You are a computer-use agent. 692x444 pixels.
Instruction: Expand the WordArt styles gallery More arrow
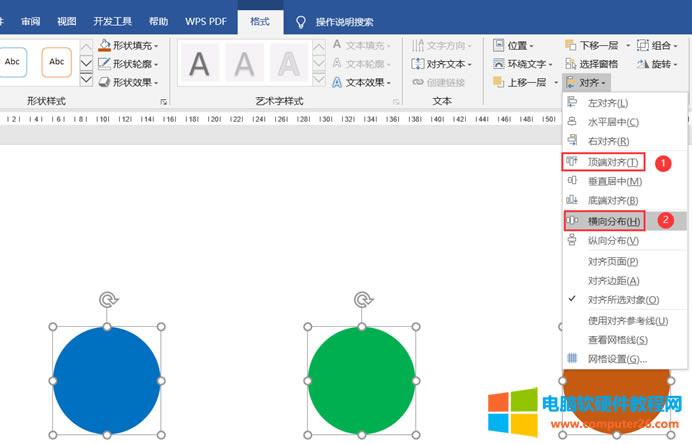tap(319, 80)
